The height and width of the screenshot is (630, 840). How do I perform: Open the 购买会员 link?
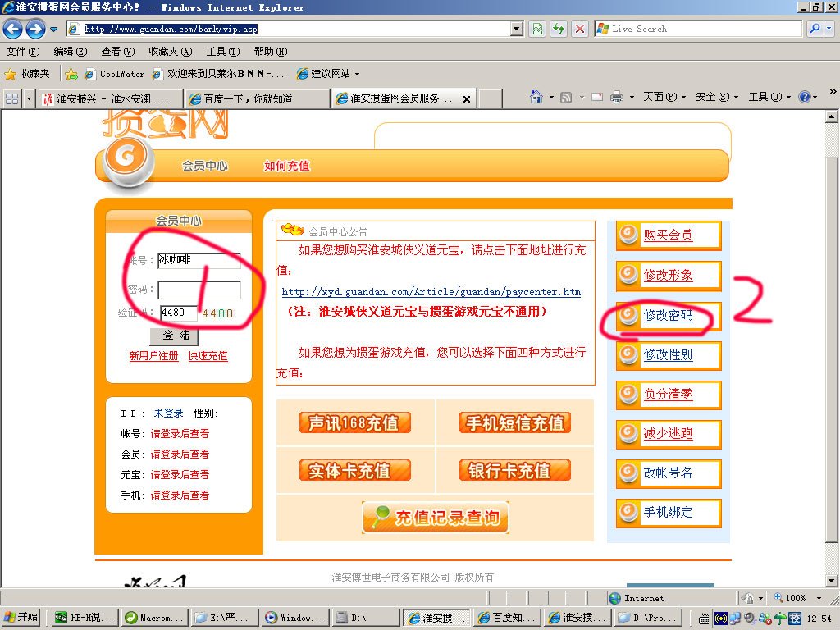pos(668,235)
